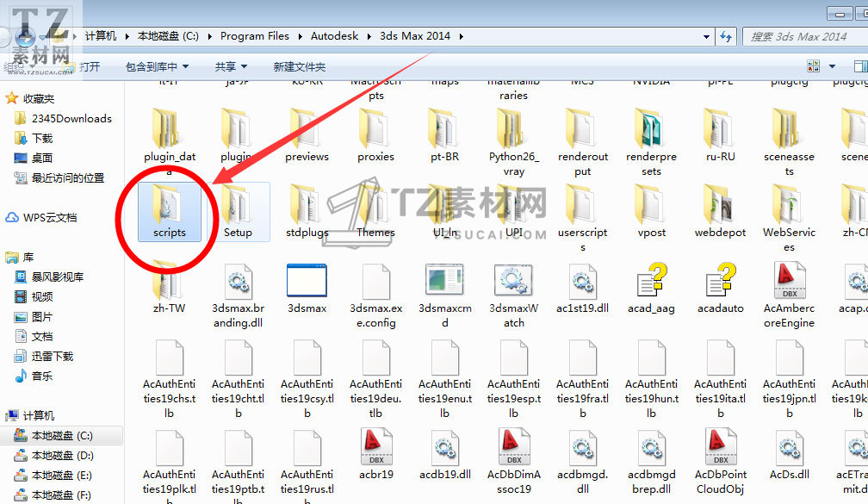Select the AcDs.dll file
The image size is (868, 504).
pos(789,454)
